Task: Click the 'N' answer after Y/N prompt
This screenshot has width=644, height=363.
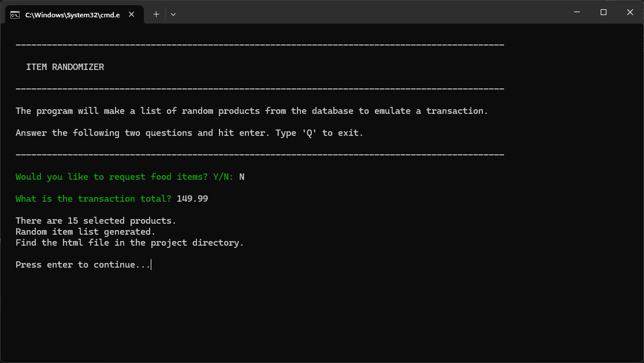Action: (242, 177)
